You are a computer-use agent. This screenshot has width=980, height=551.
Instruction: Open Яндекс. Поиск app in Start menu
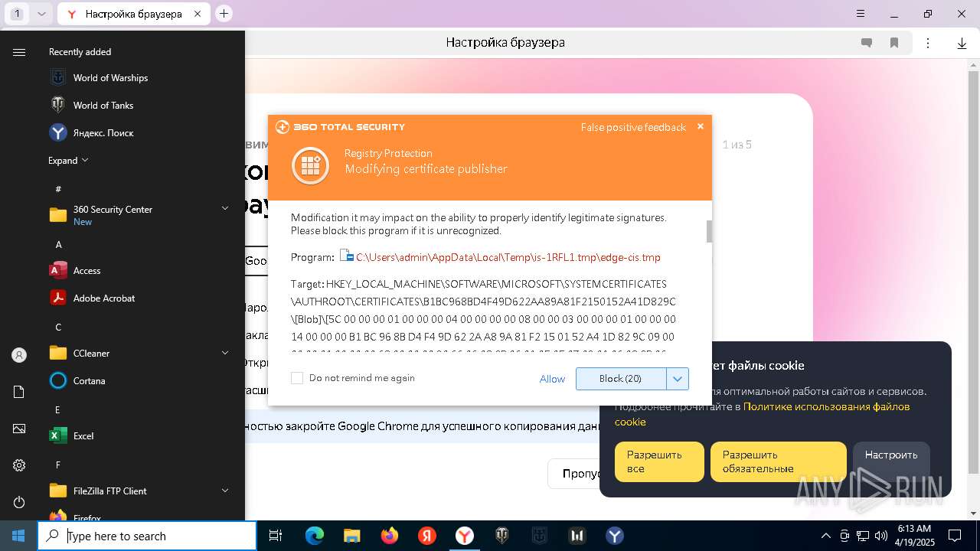point(103,132)
